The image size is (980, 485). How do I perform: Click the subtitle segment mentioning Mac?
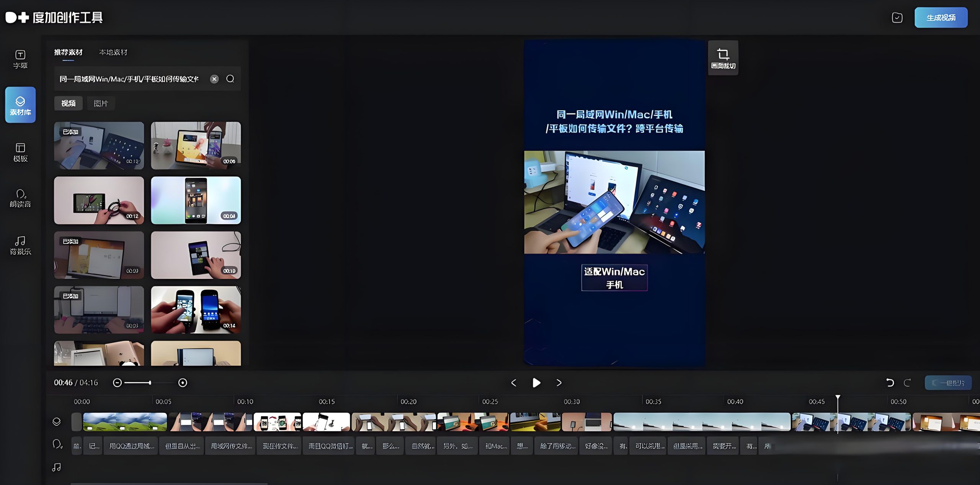click(494, 446)
